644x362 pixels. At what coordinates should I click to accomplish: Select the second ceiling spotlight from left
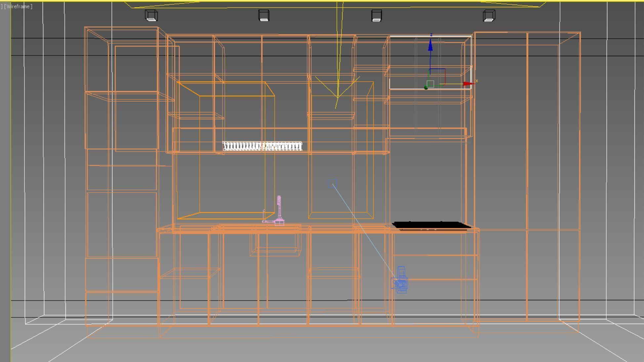pyautogui.click(x=263, y=16)
